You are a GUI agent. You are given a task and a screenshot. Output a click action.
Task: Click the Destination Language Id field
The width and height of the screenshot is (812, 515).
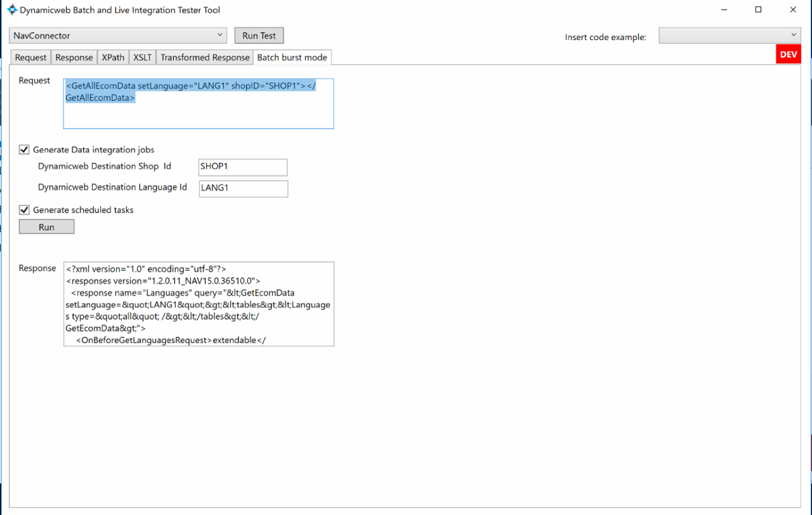243,188
